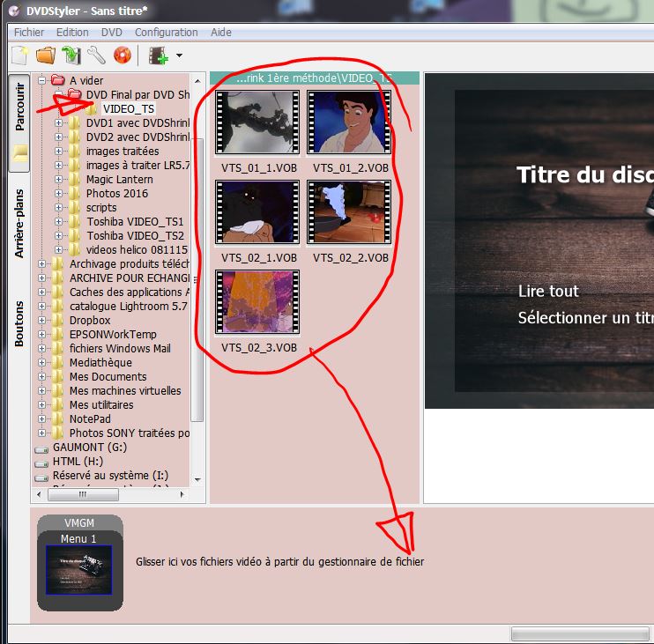Click Sélectionner un titre menu button
The image size is (654, 644).
585,318
